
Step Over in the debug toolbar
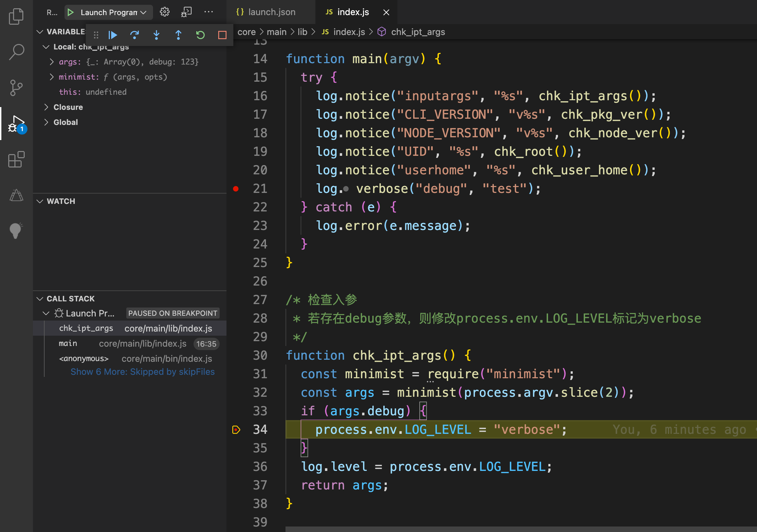(x=135, y=35)
